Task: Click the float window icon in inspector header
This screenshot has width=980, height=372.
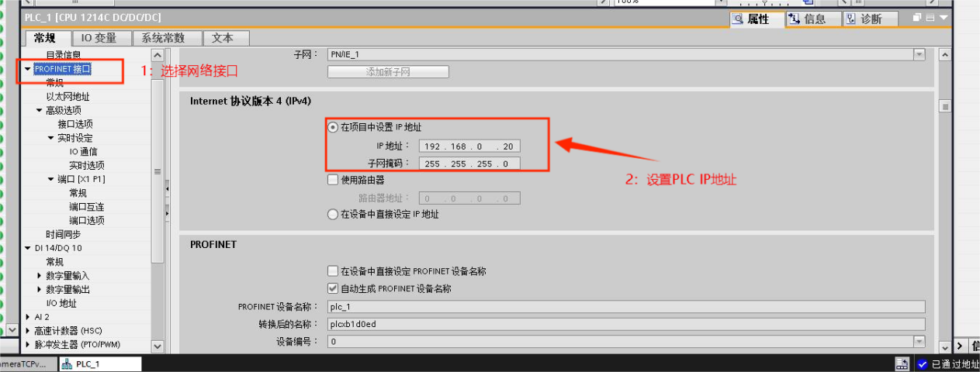Action: [917, 17]
